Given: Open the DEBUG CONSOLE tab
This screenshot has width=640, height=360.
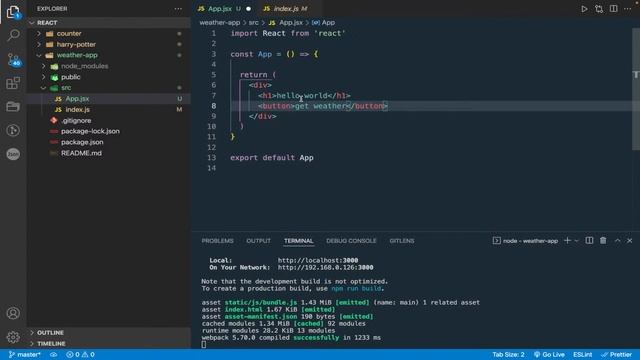Looking at the screenshot, I should (351, 241).
